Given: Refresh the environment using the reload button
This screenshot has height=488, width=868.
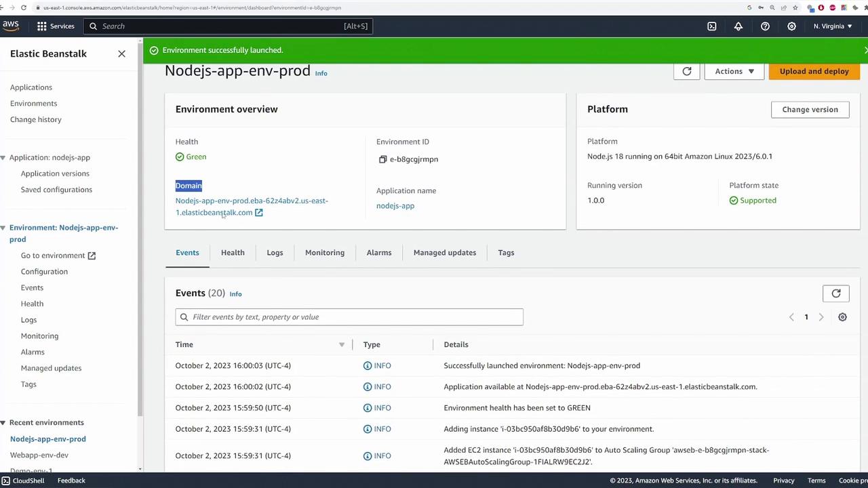Looking at the screenshot, I should 686,71.
